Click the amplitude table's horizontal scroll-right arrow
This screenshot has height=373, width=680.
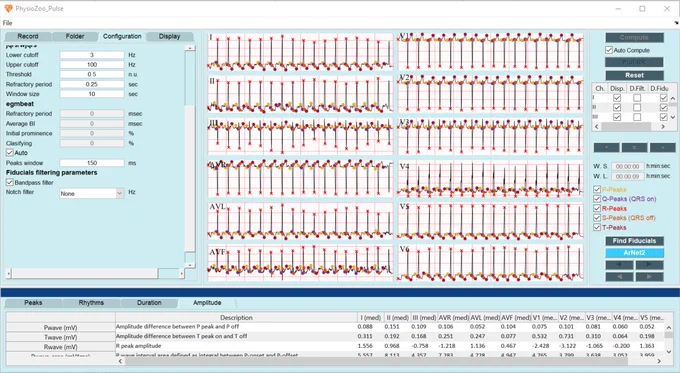659,361
